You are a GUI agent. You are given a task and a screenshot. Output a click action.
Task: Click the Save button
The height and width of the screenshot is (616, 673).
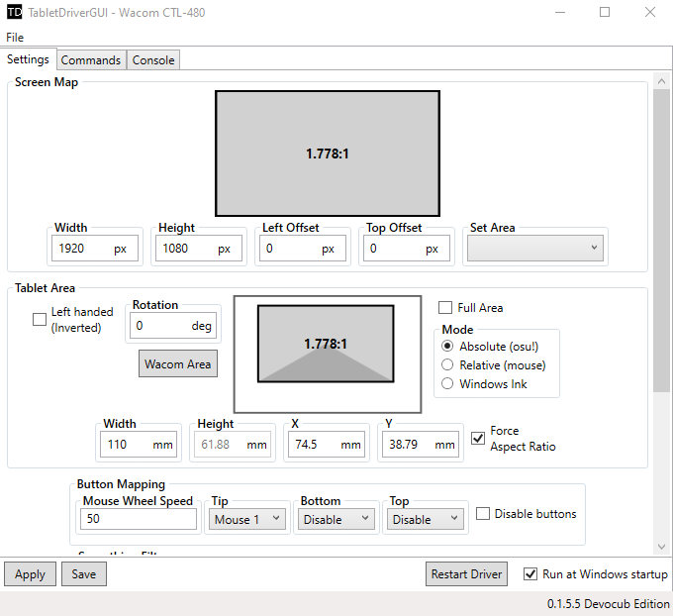84,573
